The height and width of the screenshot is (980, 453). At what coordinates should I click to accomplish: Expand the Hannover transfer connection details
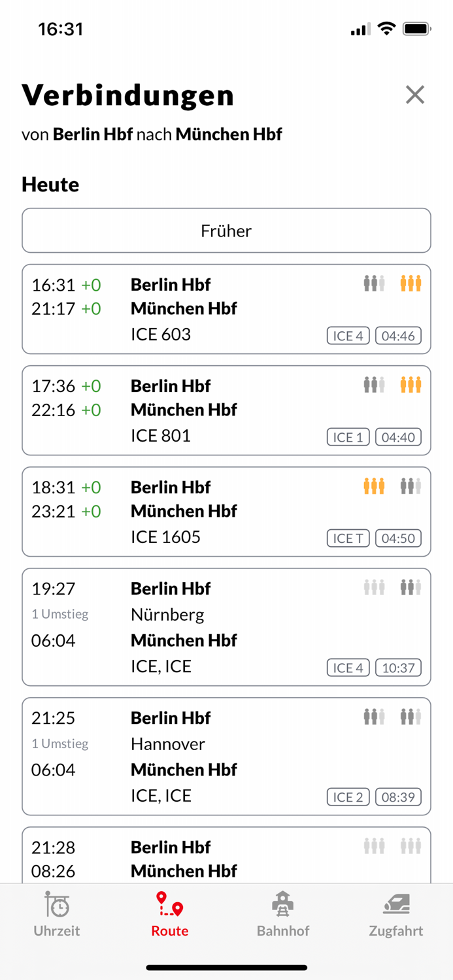tap(226, 757)
